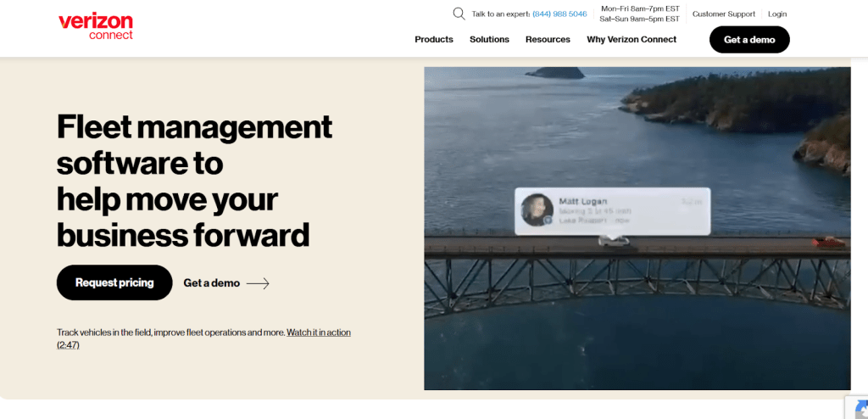
Task: Click the Request pricing button
Action: click(114, 283)
